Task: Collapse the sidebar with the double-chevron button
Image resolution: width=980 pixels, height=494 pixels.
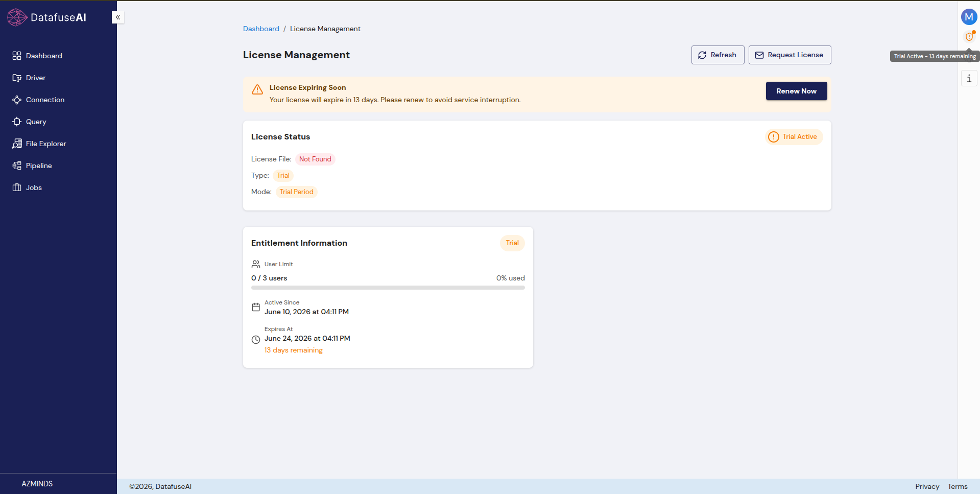Action: pyautogui.click(x=118, y=17)
